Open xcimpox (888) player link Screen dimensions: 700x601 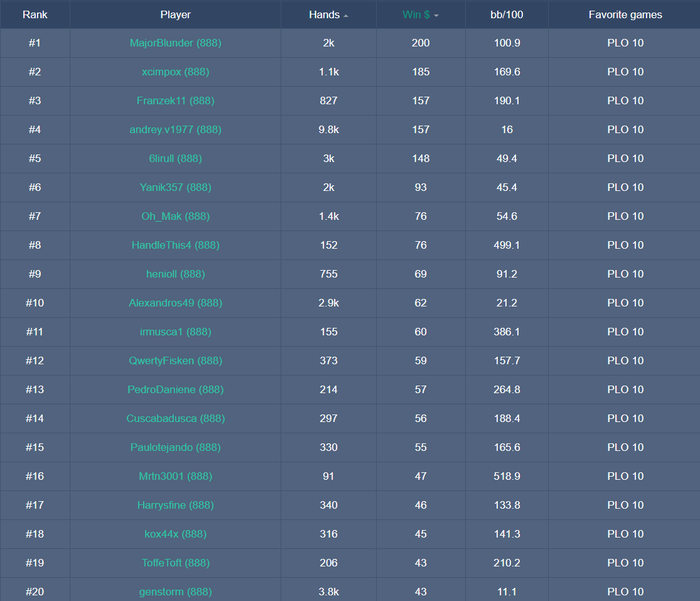(x=175, y=72)
